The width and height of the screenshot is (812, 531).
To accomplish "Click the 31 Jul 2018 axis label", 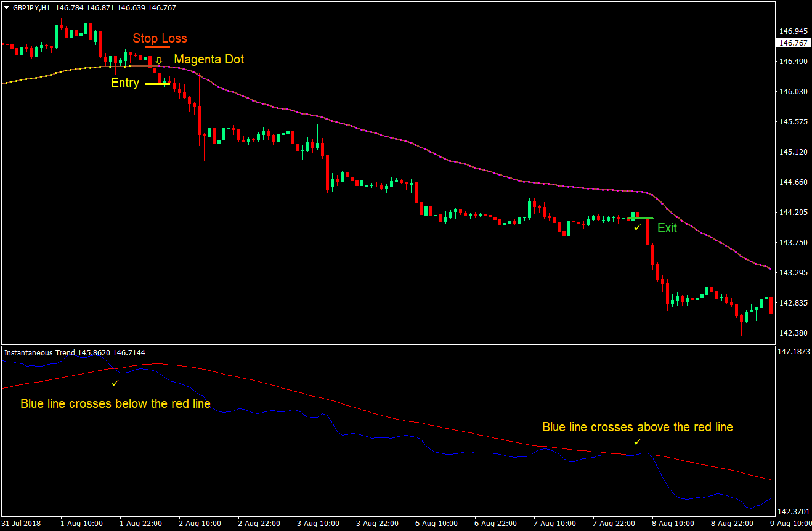I will pyautogui.click(x=21, y=523).
